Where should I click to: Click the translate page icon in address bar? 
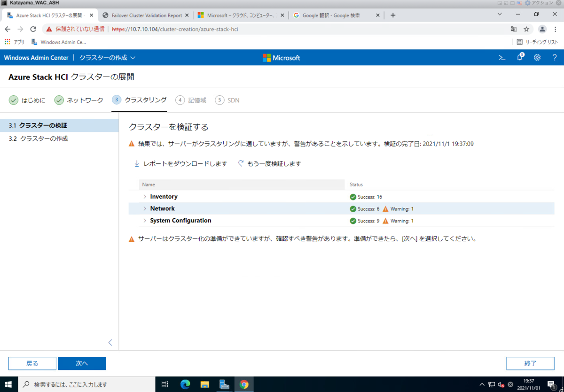pos(514,29)
